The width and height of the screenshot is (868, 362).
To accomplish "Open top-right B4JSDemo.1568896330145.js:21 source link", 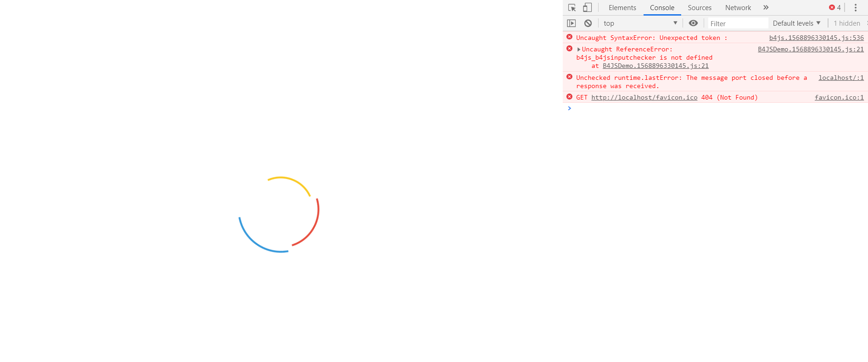I will [x=811, y=49].
